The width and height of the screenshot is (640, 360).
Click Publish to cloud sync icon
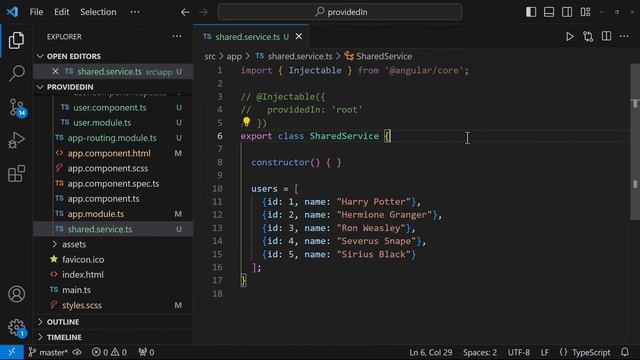pyautogui.click(x=77, y=352)
